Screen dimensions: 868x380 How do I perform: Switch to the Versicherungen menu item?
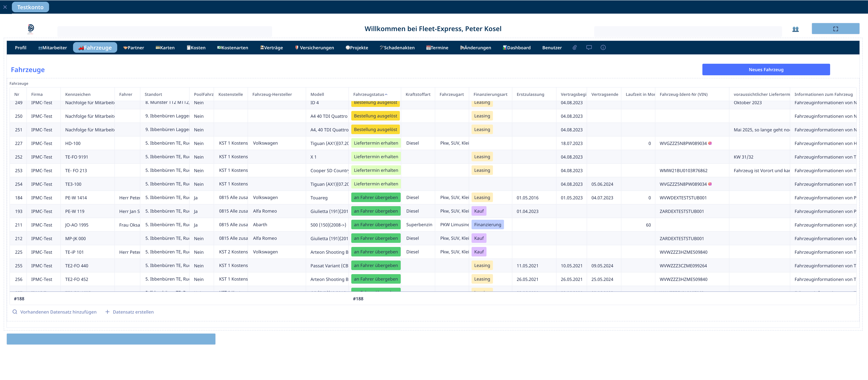pos(314,48)
